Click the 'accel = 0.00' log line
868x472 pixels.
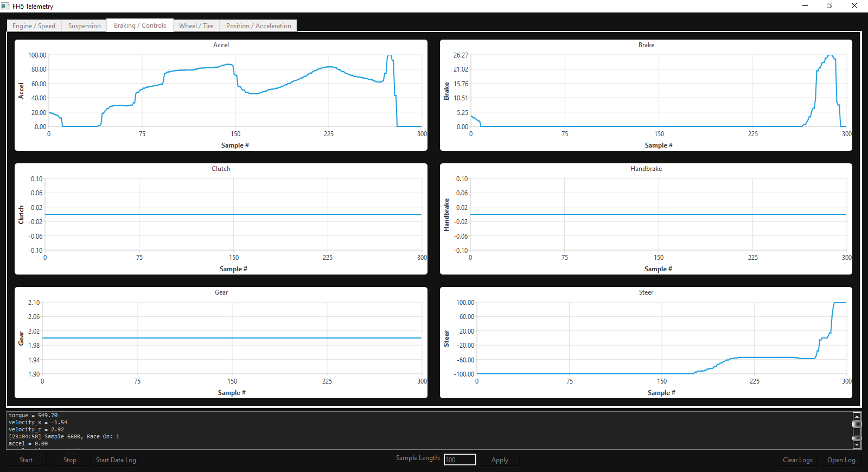(28, 444)
